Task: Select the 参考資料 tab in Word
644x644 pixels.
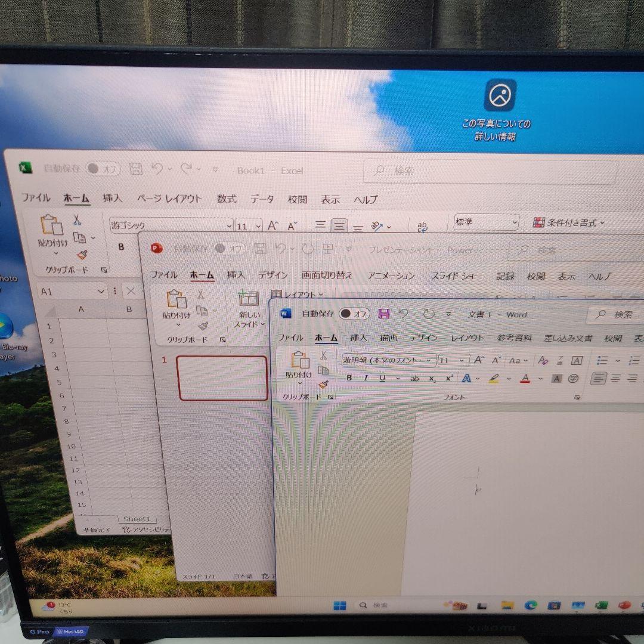Action: [x=514, y=338]
